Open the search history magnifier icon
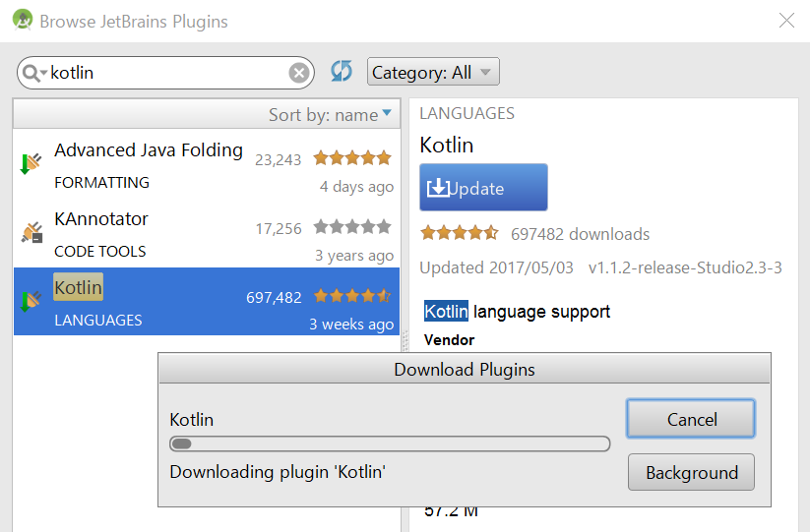810x532 pixels. click(x=34, y=73)
